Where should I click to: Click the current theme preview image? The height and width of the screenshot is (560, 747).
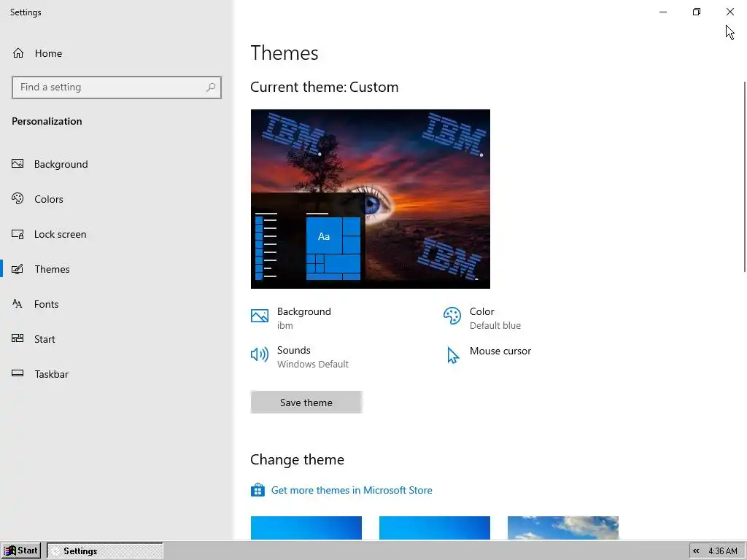(370, 199)
